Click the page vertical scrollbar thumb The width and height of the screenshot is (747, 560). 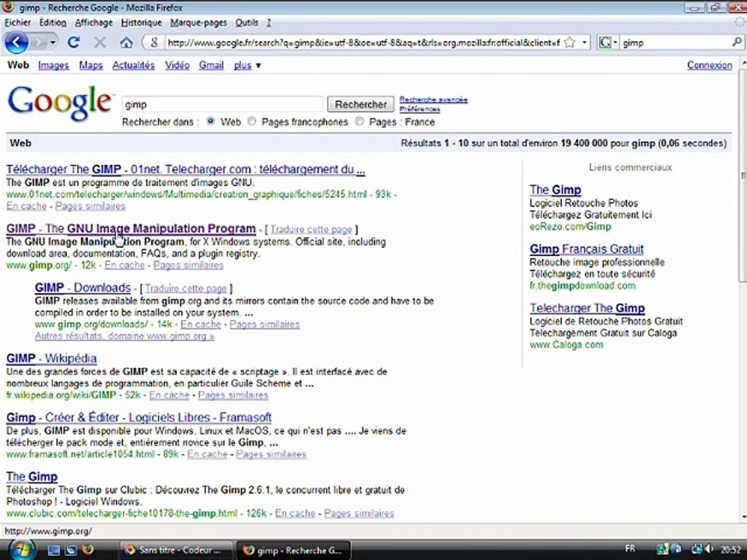[742, 177]
